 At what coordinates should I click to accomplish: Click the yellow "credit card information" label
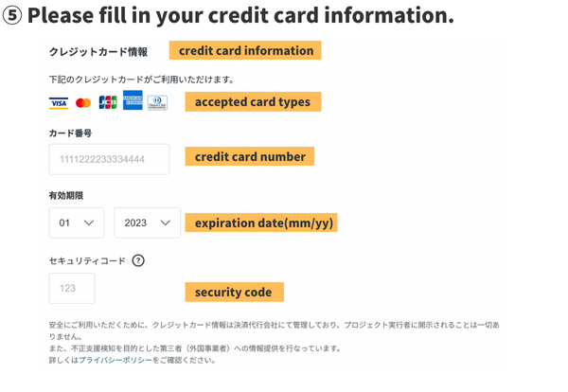[245, 50]
